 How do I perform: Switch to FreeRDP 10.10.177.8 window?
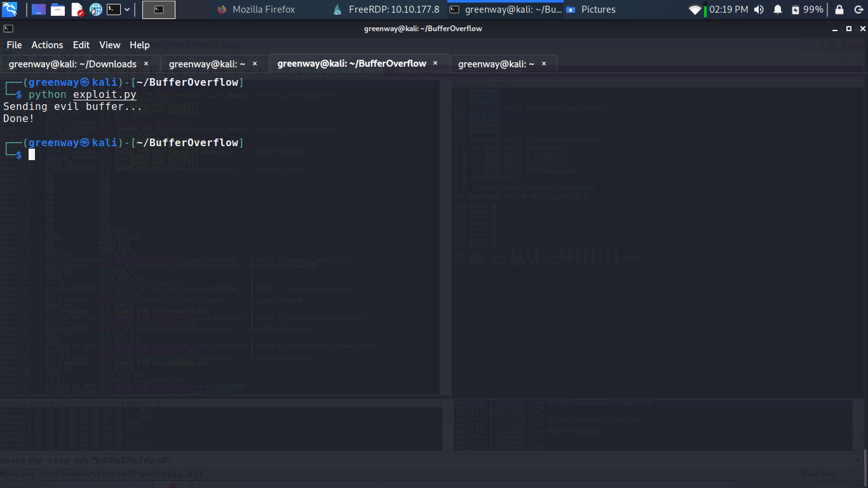coord(386,10)
